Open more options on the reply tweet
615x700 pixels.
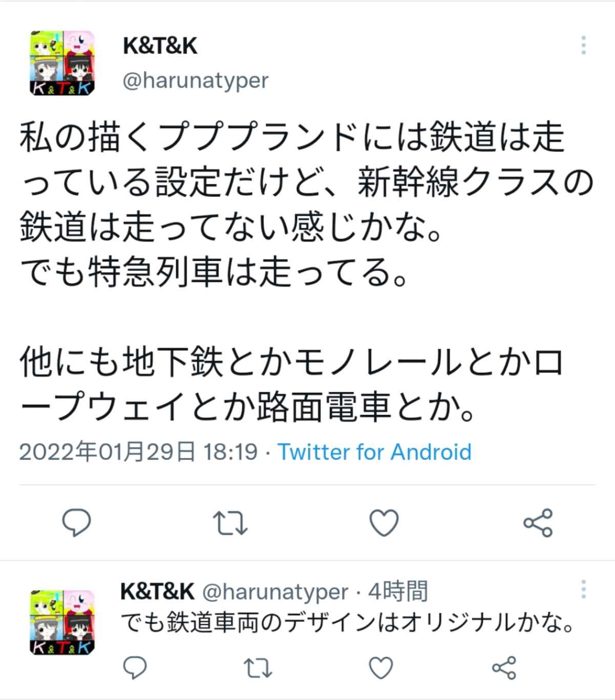(583, 589)
